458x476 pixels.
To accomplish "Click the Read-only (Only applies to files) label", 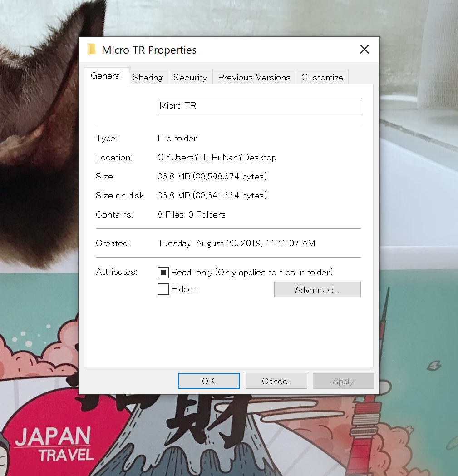I will 252,273.
